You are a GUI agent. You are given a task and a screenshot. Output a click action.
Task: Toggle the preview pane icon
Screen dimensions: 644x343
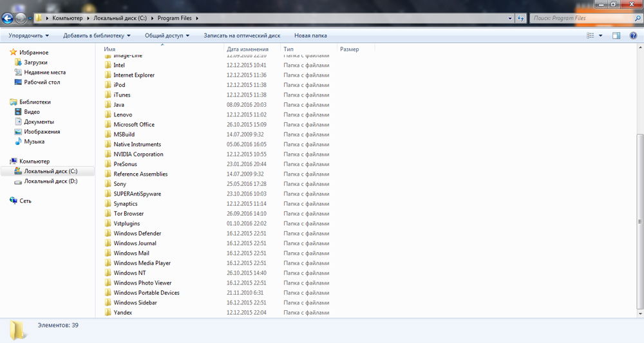click(x=616, y=35)
